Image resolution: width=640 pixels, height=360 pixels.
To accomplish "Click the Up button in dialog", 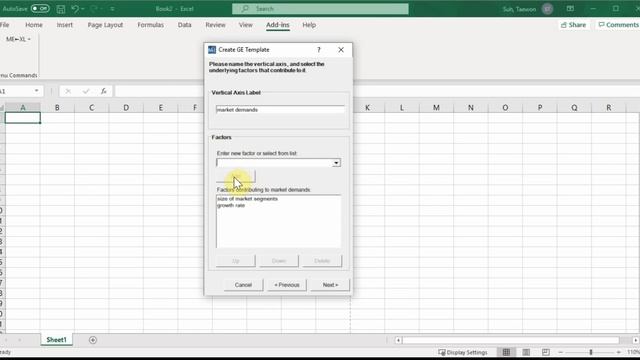I will point(236,261).
